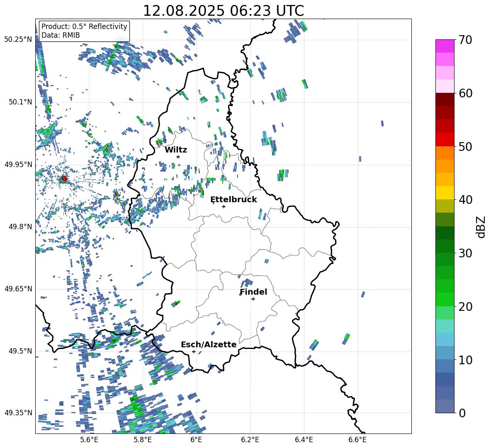The height and width of the screenshot is (448, 491).
Task: Click the Ettelbruck station cross marker
Action: (x=224, y=206)
